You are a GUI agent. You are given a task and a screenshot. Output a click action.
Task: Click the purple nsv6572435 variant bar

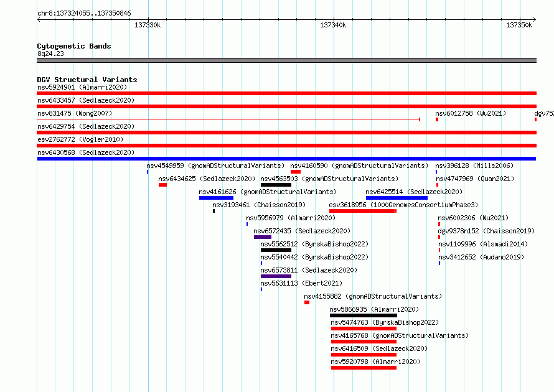pos(263,237)
